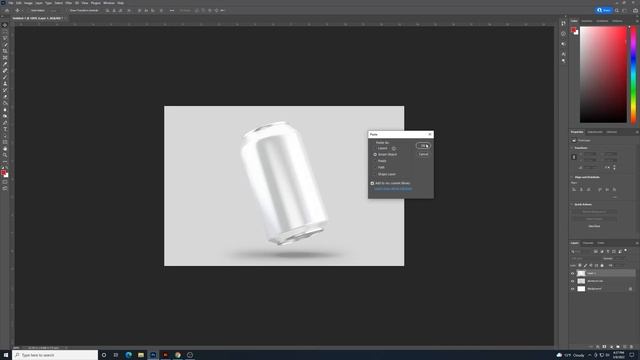
Task: Open Photoshop from the Windows taskbar
Action: 153,355
